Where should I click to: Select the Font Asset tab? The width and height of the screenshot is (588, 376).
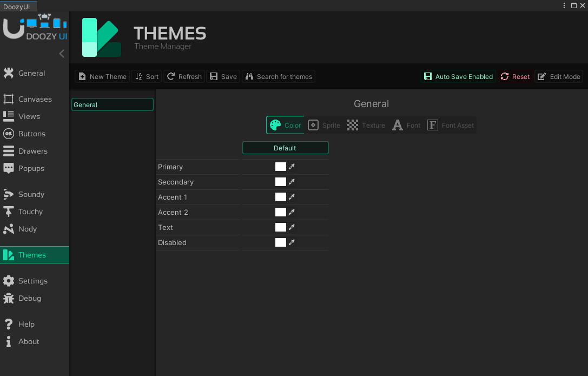pos(450,125)
